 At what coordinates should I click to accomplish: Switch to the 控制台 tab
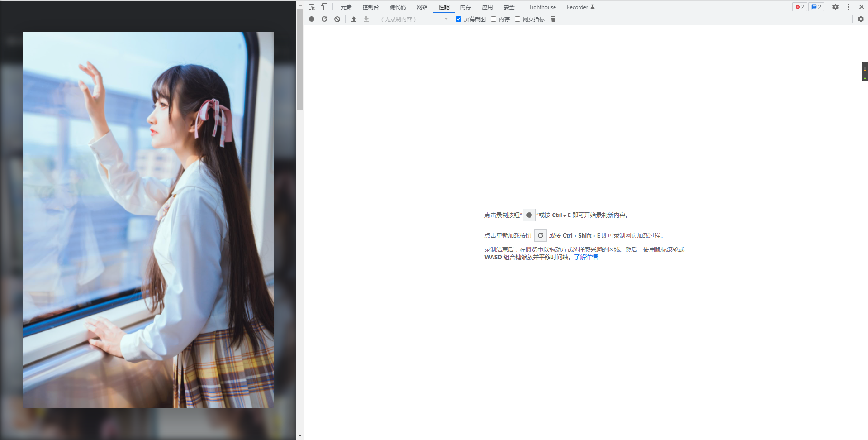[370, 7]
